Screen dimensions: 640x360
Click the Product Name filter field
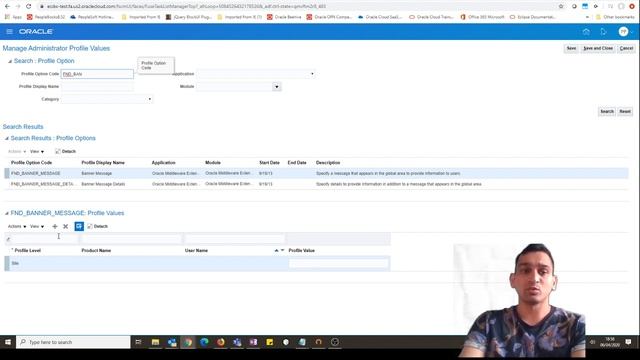point(131,238)
